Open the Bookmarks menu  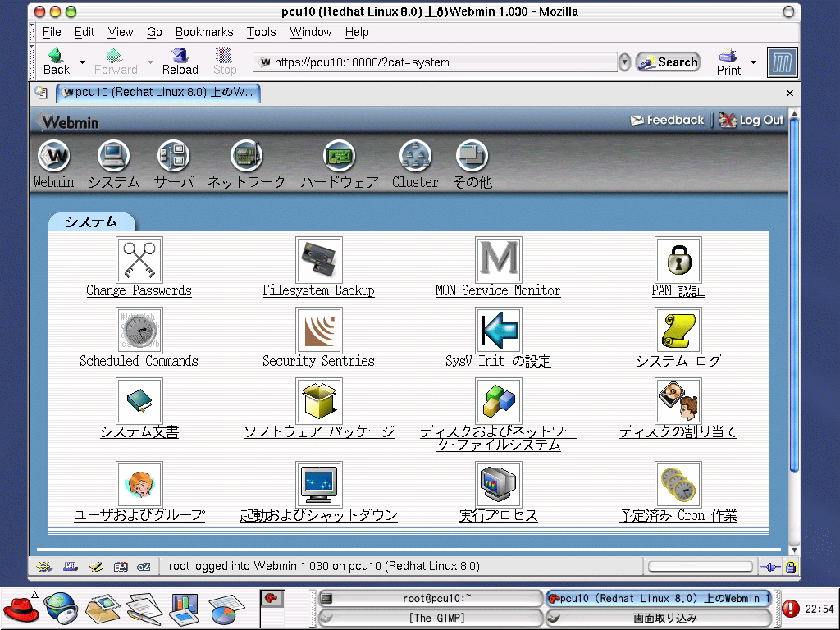pyautogui.click(x=204, y=32)
